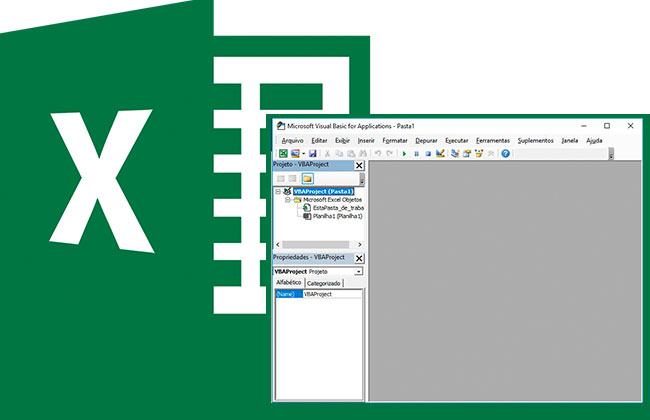
Task: Click the project tree scroll left arrow
Action: click(278, 245)
